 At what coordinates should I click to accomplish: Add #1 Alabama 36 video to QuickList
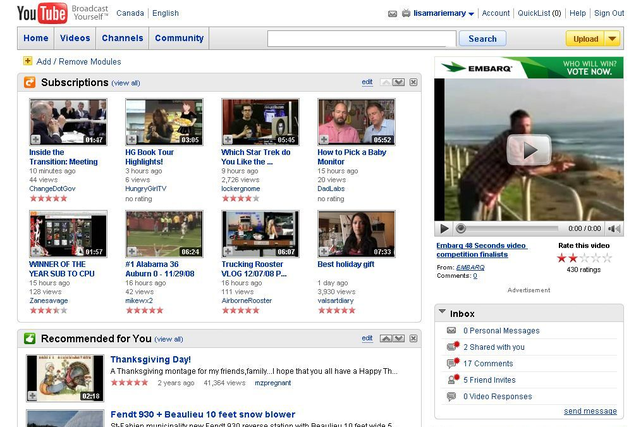pyautogui.click(x=132, y=251)
